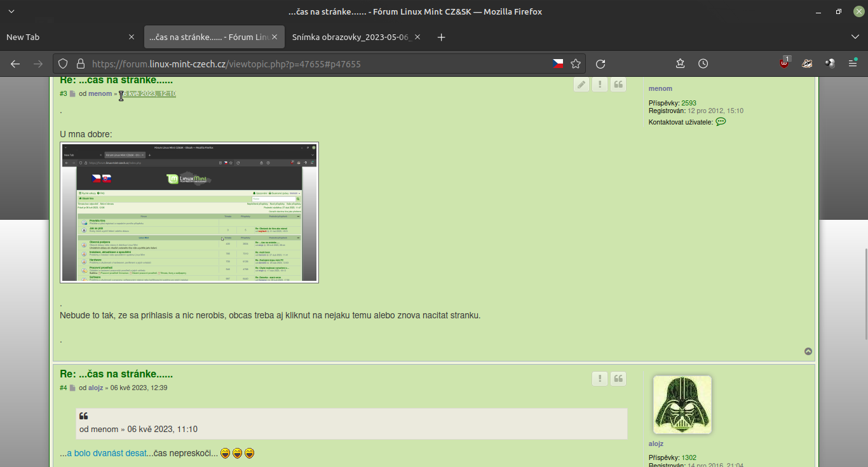Open menom's profile link in sidebar

tap(660, 88)
